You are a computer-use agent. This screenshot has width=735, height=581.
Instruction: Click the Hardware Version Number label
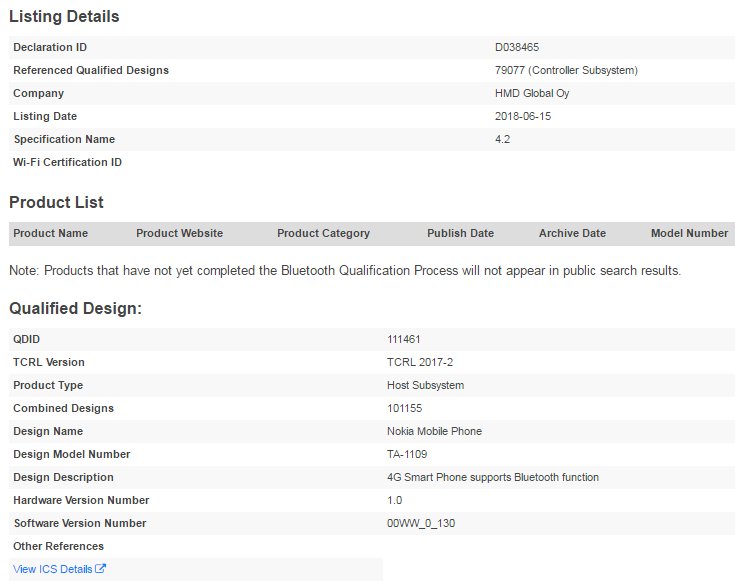tap(81, 500)
